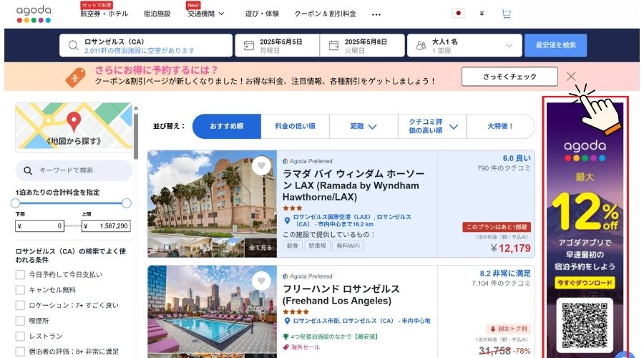The width and height of the screenshot is (644, 358).
Task: Click the keyword search magnifier icon
Action: [x=27, y=170]
